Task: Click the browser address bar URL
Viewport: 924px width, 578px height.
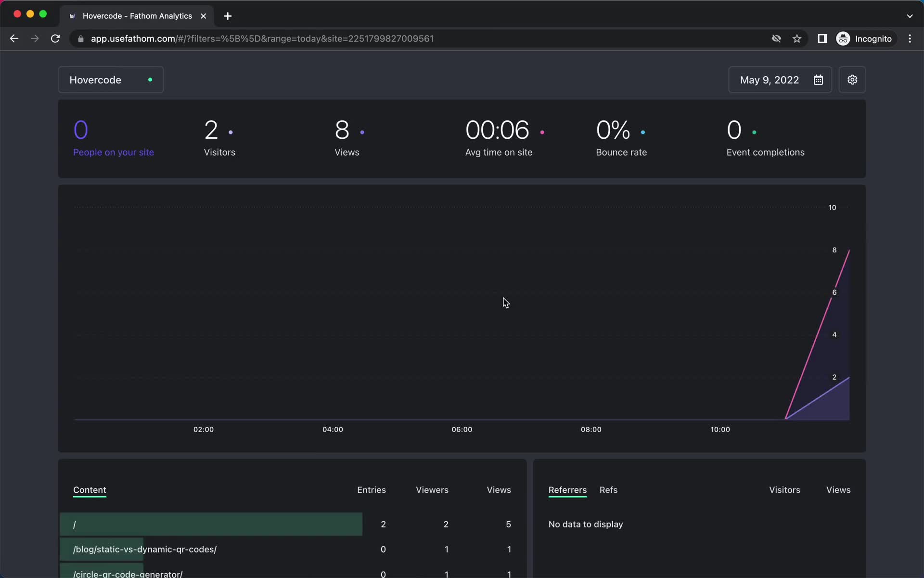Action: (262, 39)
